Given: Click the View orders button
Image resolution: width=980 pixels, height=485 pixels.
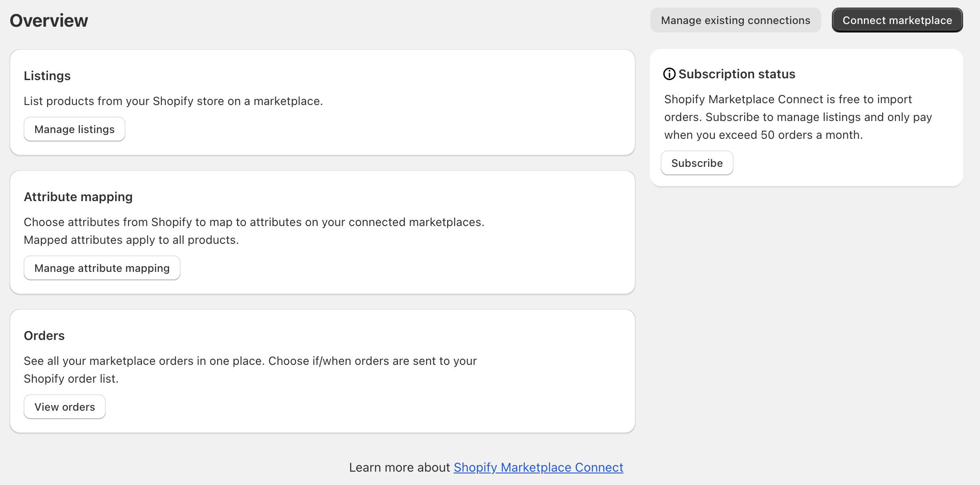Looking at the screenshot, I should (65, 407).
